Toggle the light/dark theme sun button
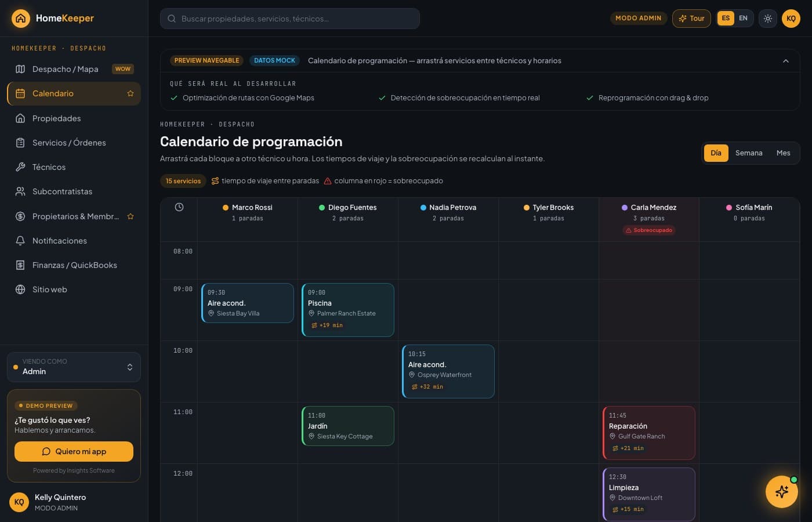Screen dimensions: 812x522 768,19
